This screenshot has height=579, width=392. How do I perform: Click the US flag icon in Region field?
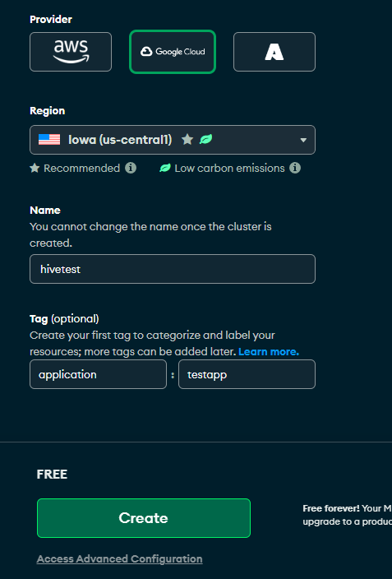coord(49,140)
